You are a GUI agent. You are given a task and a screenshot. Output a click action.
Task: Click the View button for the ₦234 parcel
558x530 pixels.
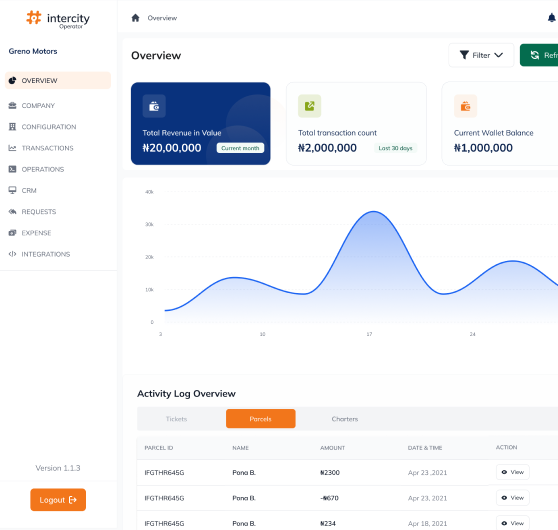click(513, 523)
